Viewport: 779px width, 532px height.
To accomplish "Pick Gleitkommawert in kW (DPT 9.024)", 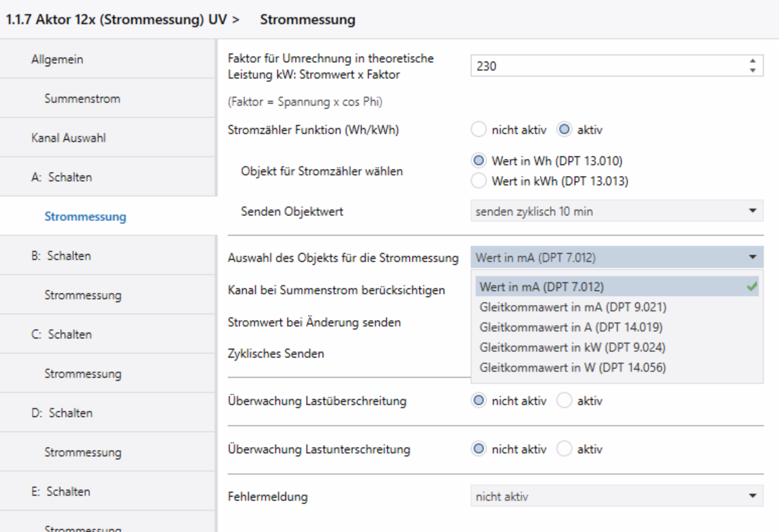I will pyautogui.click(x=572, y=347).
